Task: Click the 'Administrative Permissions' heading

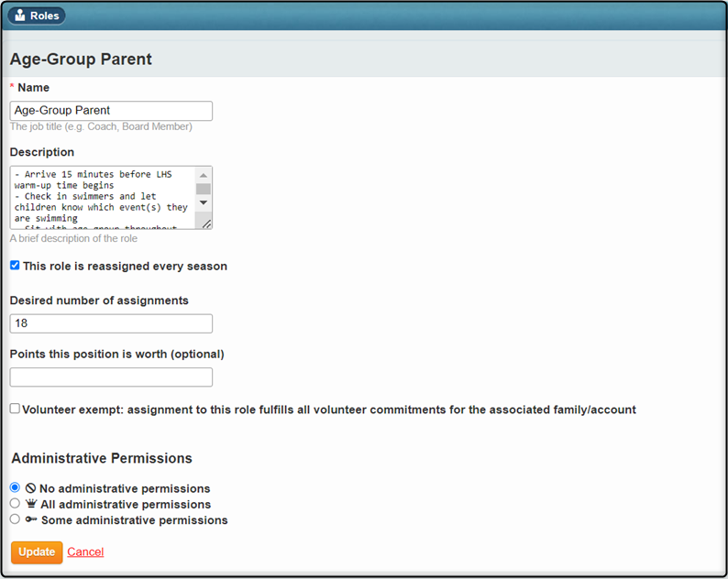Action: 102,458
